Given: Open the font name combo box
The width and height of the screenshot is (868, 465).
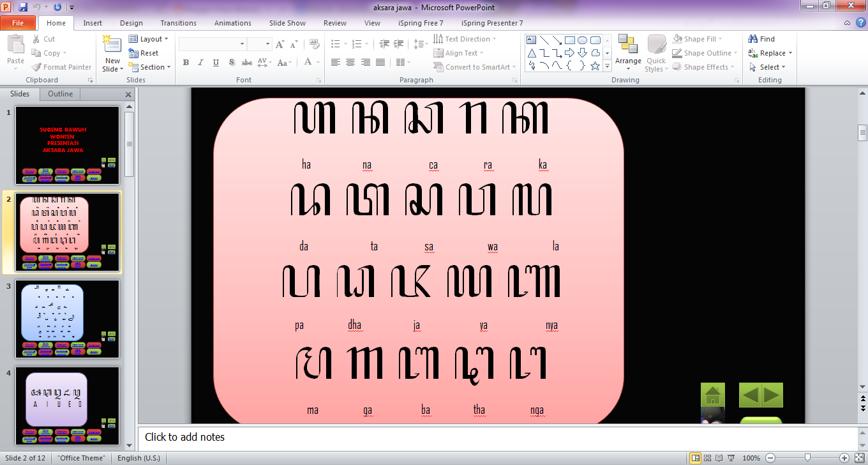Looking at the screenshot, I should click(x=213, y=44).
